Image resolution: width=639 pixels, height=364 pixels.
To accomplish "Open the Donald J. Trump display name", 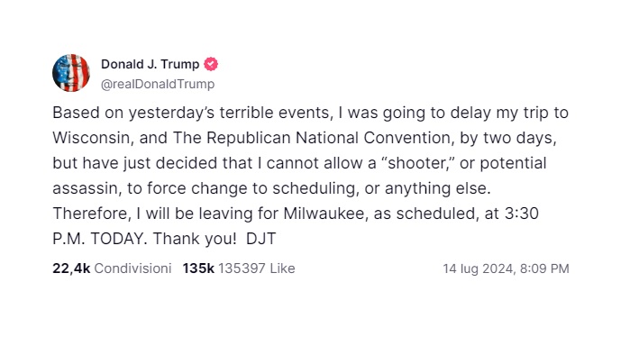I will click(x=150, y=64).
